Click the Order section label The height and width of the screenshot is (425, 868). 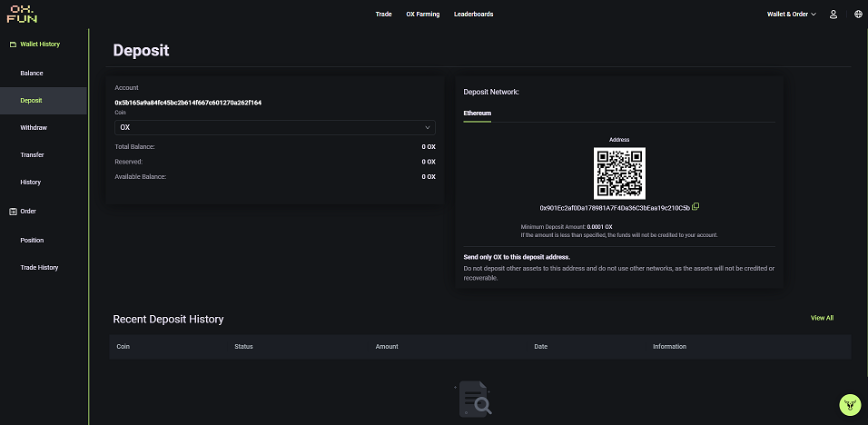(28, 212)
